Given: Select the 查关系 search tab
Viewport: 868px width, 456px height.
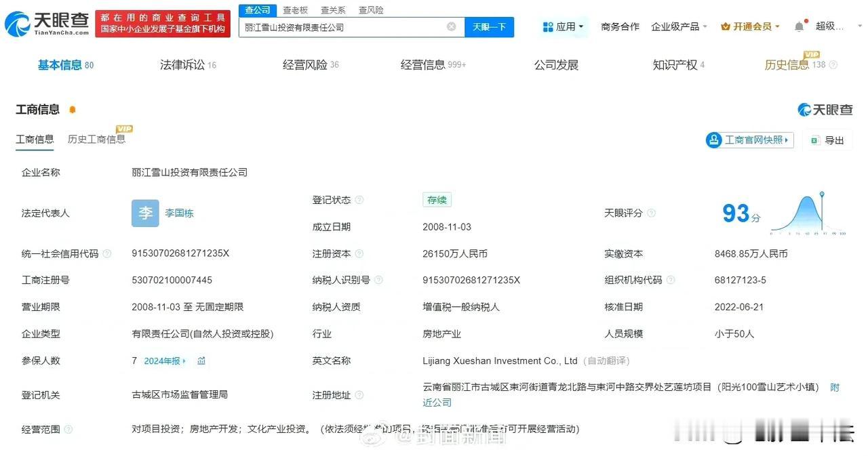Looking at the screenshot, I should click(333, 10).
